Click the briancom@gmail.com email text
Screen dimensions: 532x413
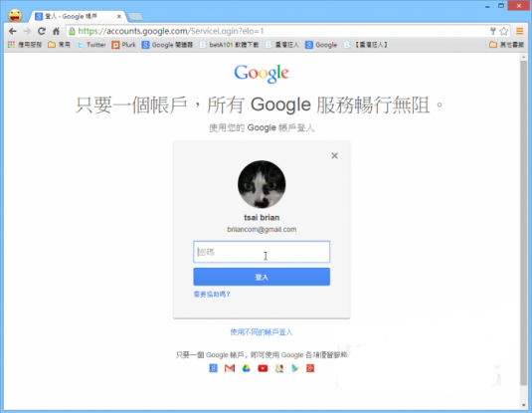[x=262, y=229]
